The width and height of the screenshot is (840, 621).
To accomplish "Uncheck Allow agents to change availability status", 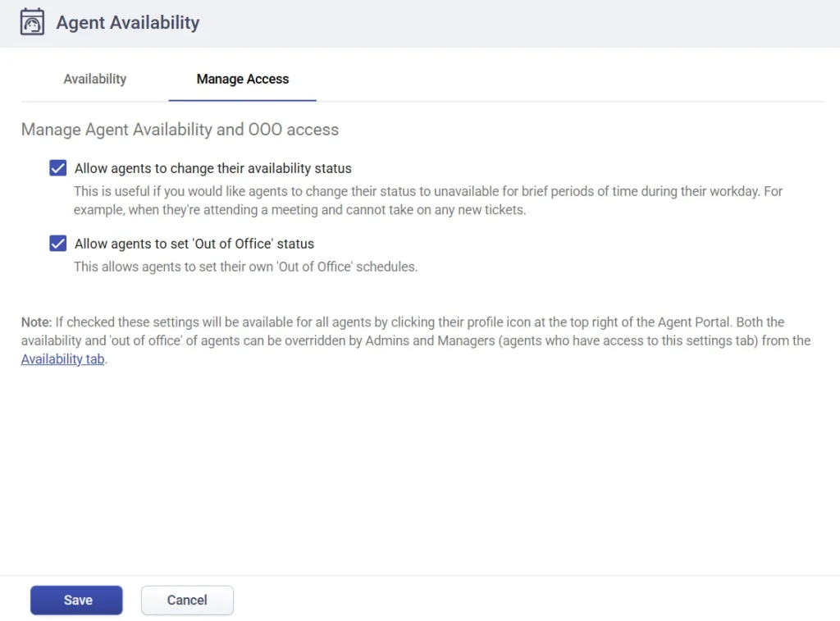I will [x=58, y=167].
